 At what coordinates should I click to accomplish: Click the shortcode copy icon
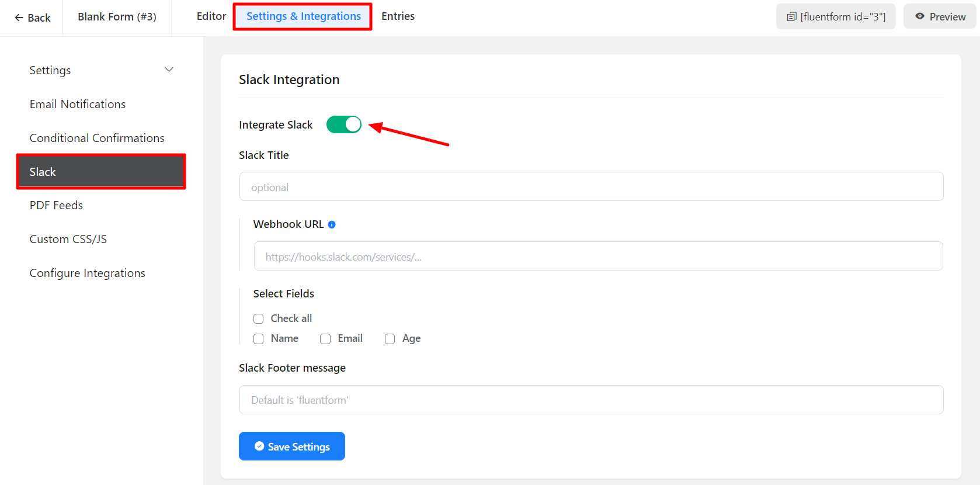[x=791, y=17]
